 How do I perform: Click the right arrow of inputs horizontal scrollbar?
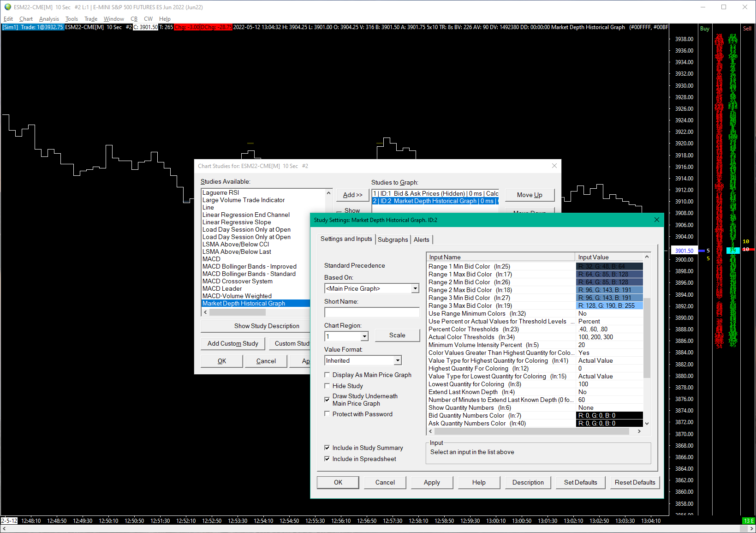pos(639,431)
